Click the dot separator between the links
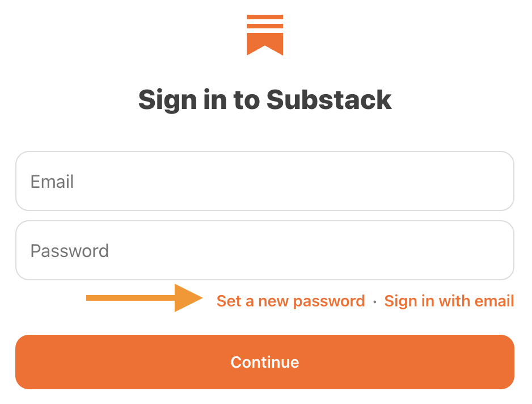This screenshot has width=532, height=404. click(374, 301)
